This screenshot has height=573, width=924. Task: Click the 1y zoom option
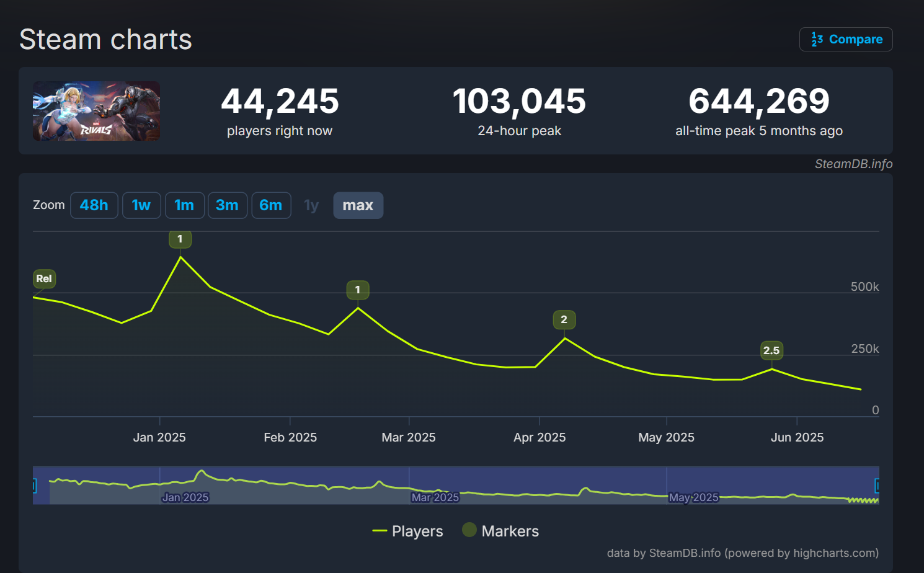point(311,205)
